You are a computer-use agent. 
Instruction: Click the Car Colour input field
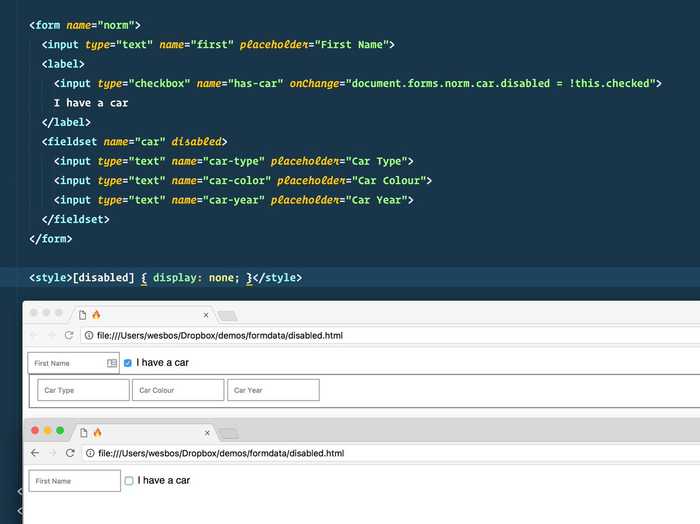[178, 390]
